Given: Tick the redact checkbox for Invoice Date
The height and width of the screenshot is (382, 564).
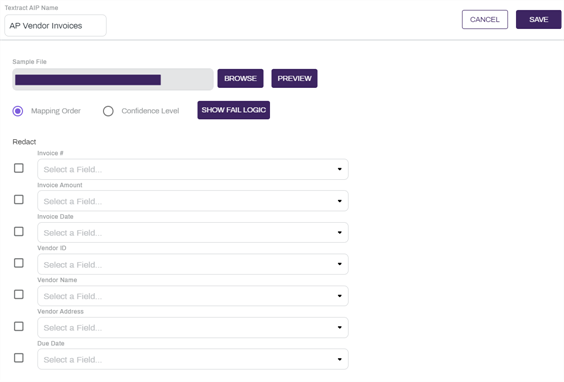Looking at the screenshot, I should (19, 231).
